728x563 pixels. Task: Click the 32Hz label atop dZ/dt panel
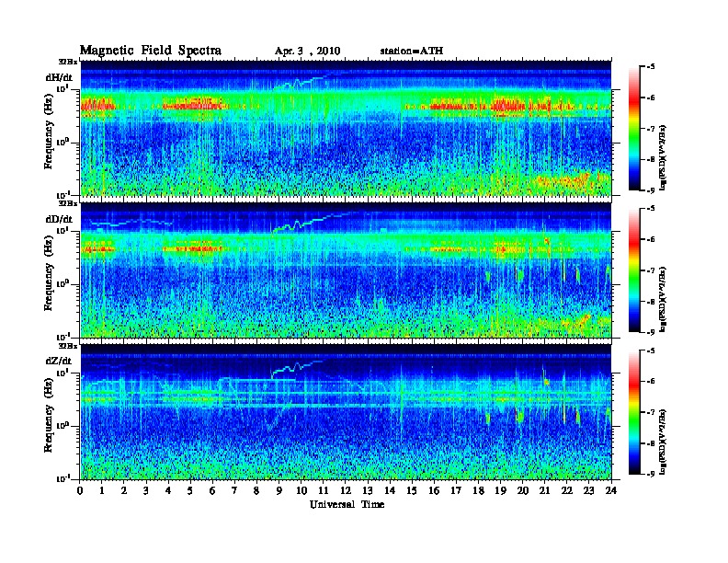[x=68, y=346]
